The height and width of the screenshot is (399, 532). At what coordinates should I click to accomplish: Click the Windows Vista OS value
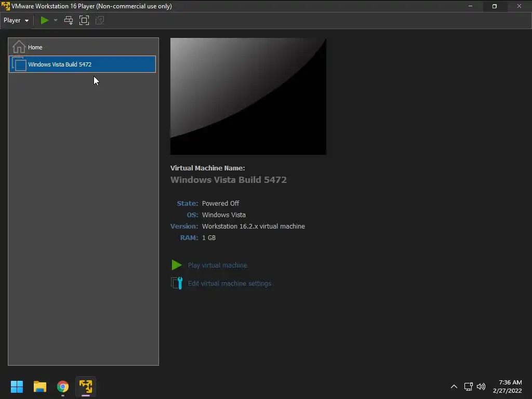[224, 215]
